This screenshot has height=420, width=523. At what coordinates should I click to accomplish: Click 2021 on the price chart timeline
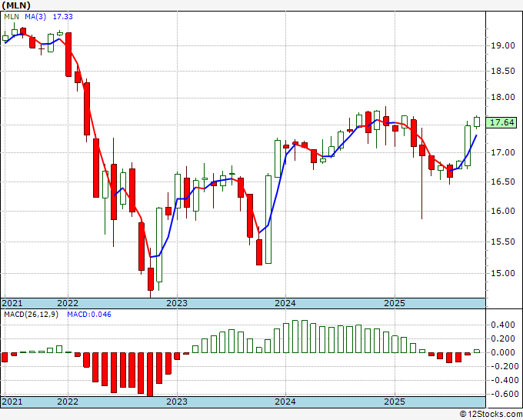point(12,303)
